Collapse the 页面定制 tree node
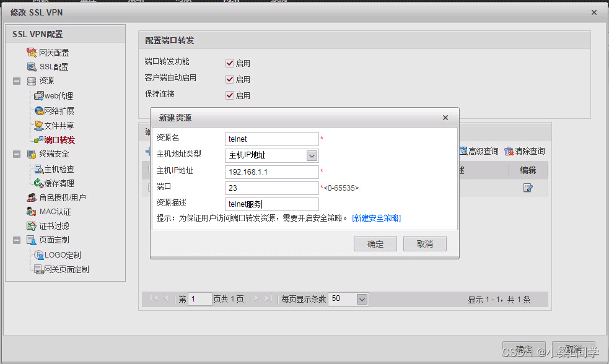Screen dimensions: 609x364 pyautogui.click(x=17, y=240)
